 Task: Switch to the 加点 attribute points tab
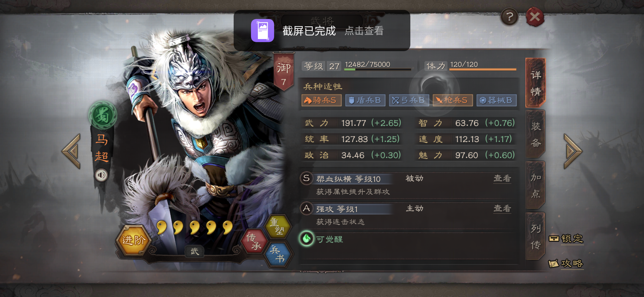[x=536, y=185]
